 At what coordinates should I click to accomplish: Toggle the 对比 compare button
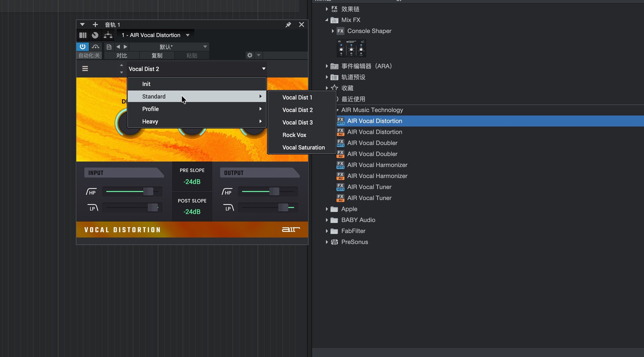(122, 55)
